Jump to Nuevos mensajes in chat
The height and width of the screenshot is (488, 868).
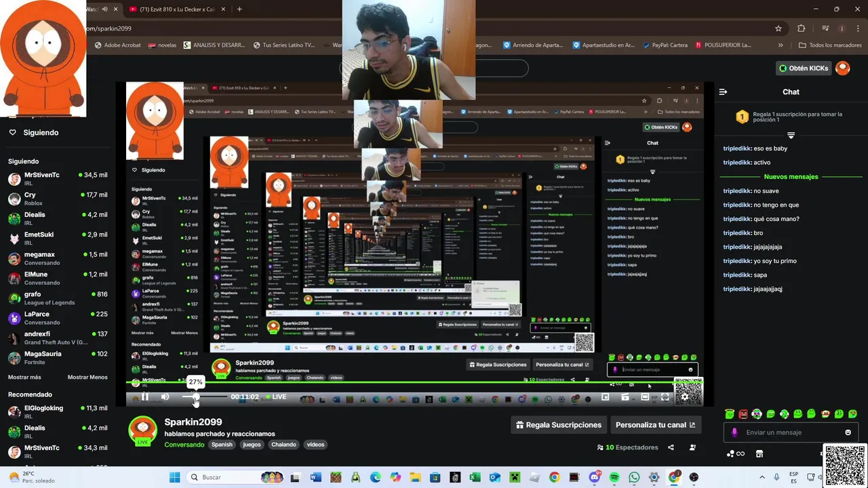[x=791, y=177]
